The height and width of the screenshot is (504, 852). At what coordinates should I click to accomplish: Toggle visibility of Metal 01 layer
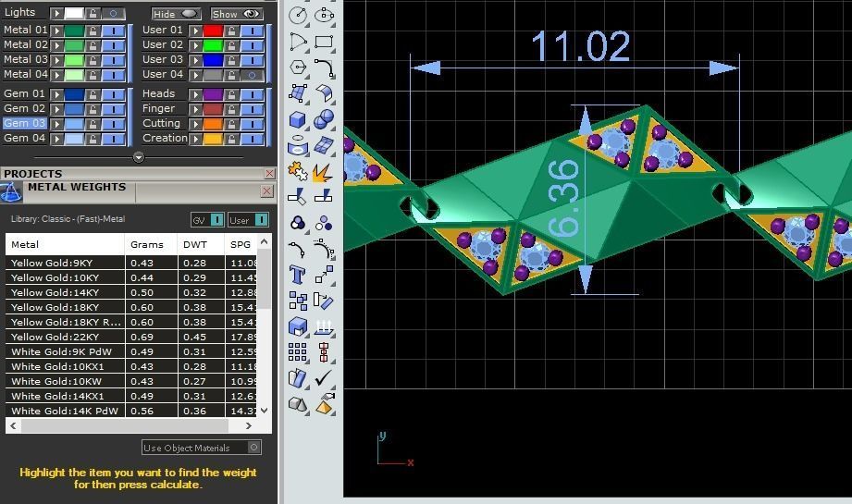point(114,31)
